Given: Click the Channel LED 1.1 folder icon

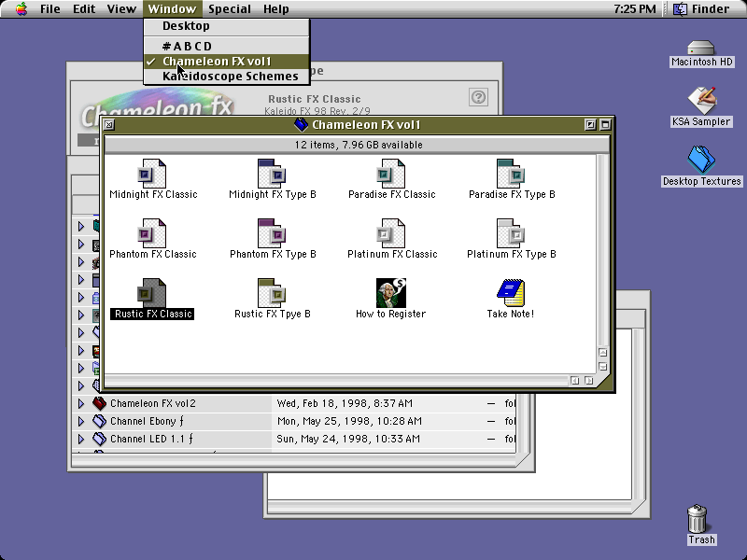Looking at the screenshot, I should click(x=99, y=439).
